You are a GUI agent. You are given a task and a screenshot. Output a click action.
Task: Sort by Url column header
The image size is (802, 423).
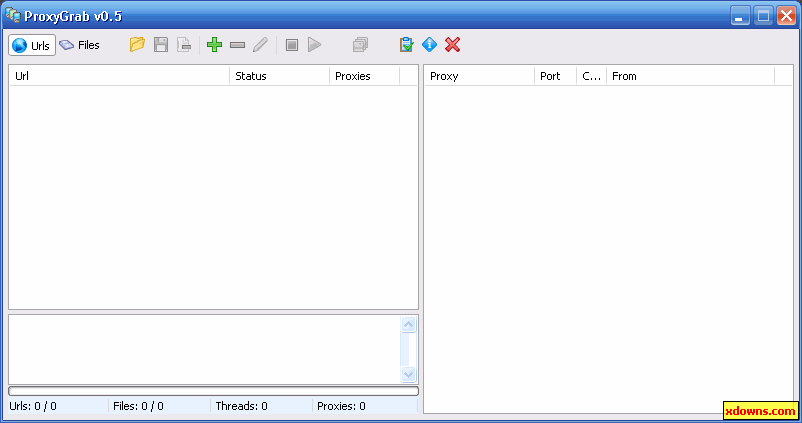pos(120,76)
